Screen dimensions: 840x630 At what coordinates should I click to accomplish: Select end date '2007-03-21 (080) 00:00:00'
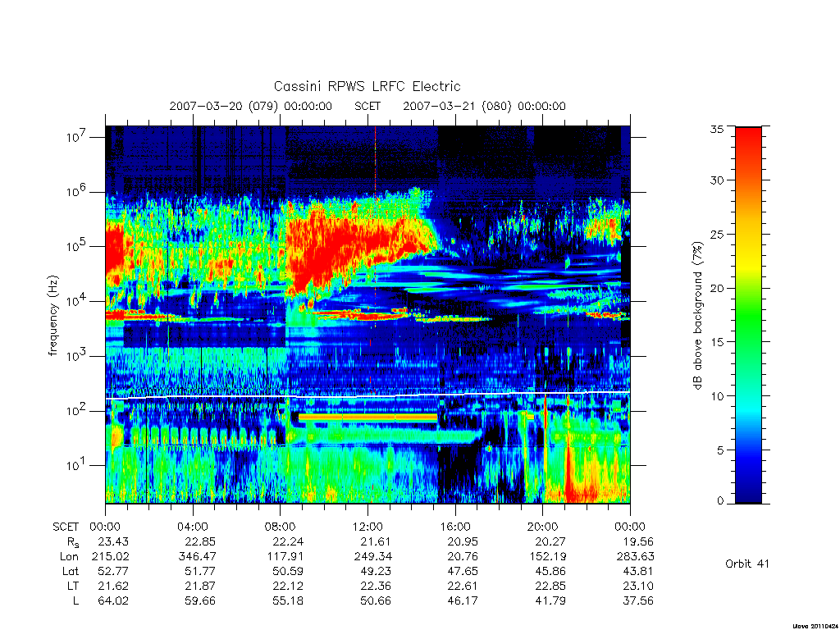(x=484, y=106)
